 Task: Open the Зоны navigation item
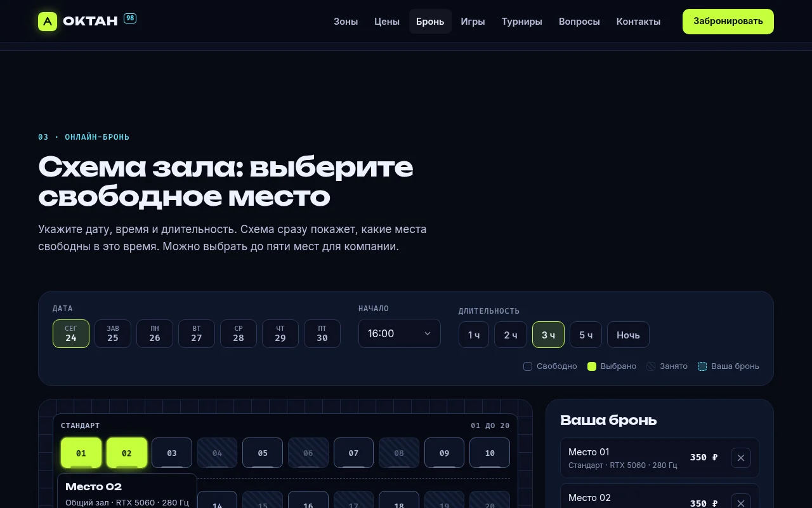[x=346, y=22]
